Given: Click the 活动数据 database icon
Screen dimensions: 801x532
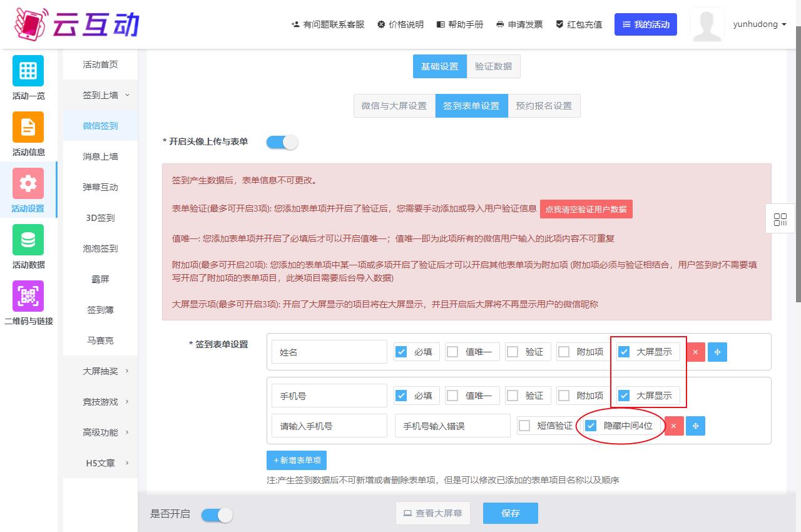Looking at the screenshot, I should [x=28, y=240].
